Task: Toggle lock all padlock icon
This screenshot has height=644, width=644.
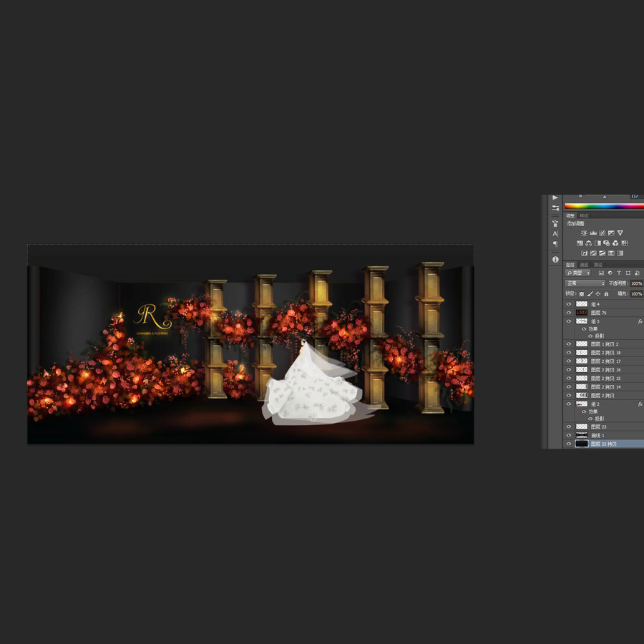Action: tap(606, 293)
